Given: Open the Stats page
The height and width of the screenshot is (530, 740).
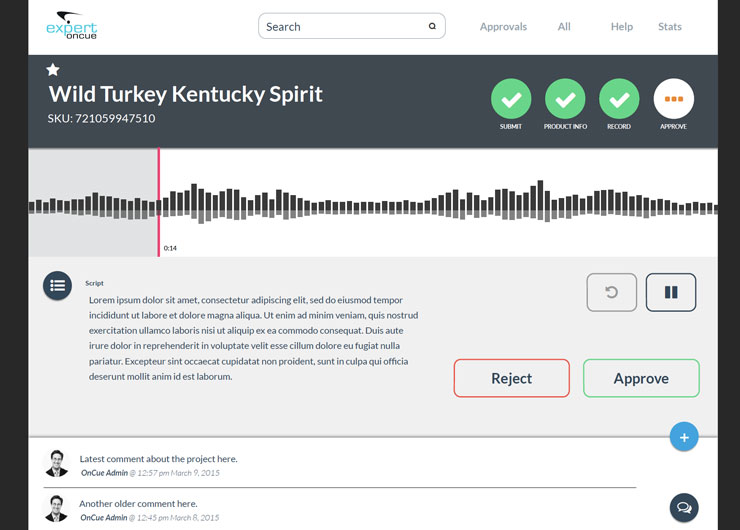Looking at the screenshot, I should click(670, 27).
